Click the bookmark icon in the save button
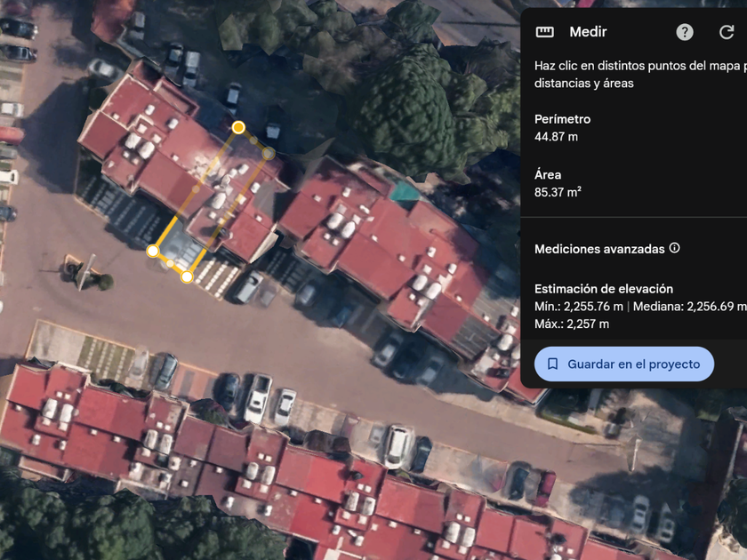 coord(552,364)
